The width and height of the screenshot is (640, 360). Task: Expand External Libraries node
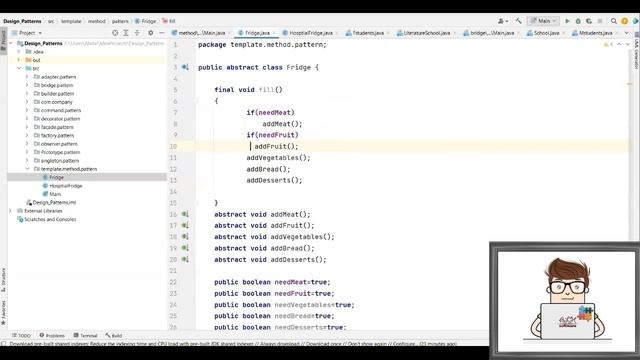point(11,211)
